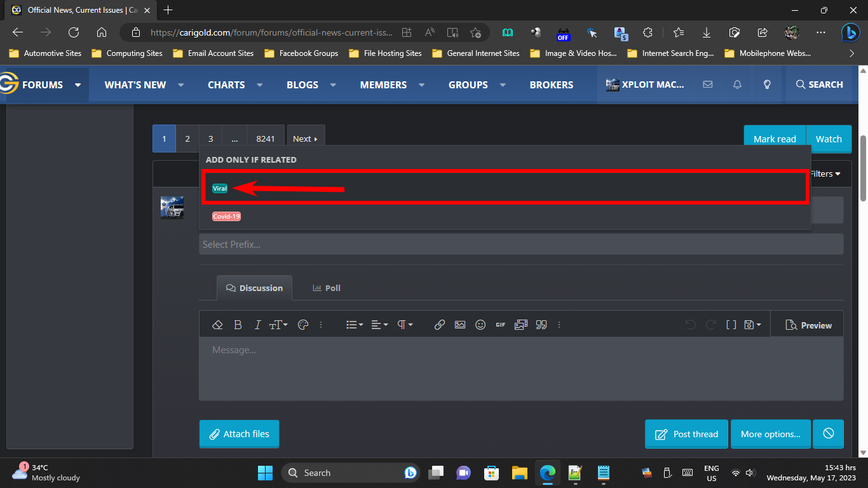
Task: Open the Brokers navigation item
Action: 552,85
